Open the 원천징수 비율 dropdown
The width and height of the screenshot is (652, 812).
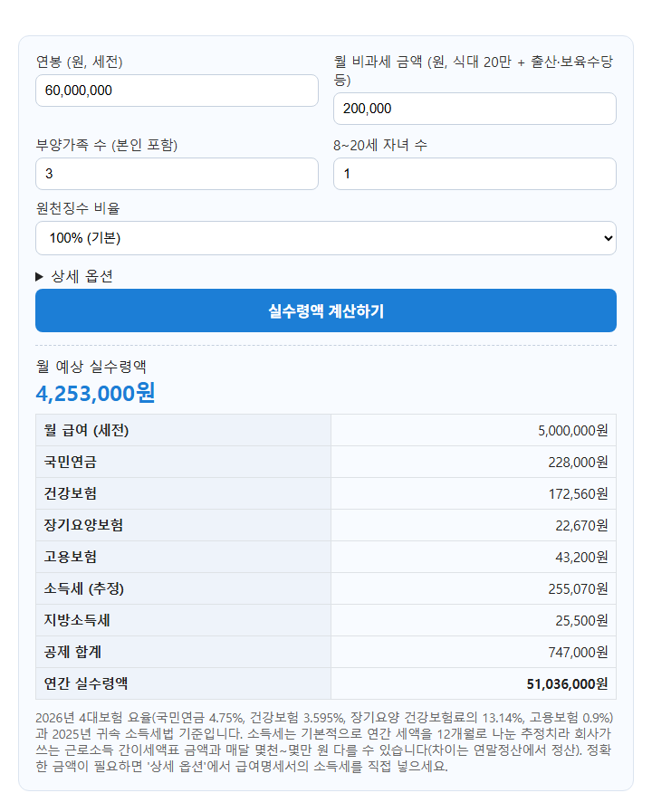pos(326,238)
